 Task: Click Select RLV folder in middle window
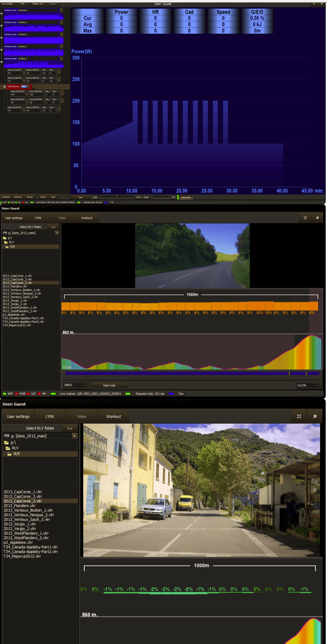click(x=31, y=227)
